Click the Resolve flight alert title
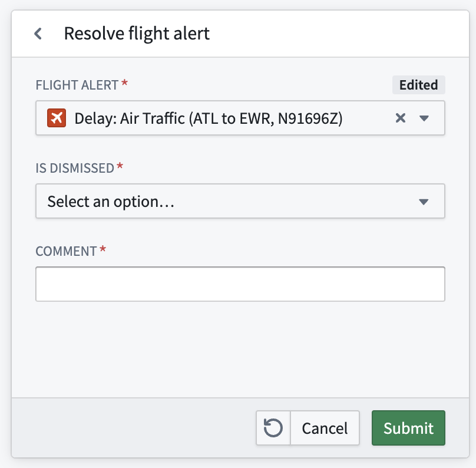476x468 pixels. (x=137, y=34)
